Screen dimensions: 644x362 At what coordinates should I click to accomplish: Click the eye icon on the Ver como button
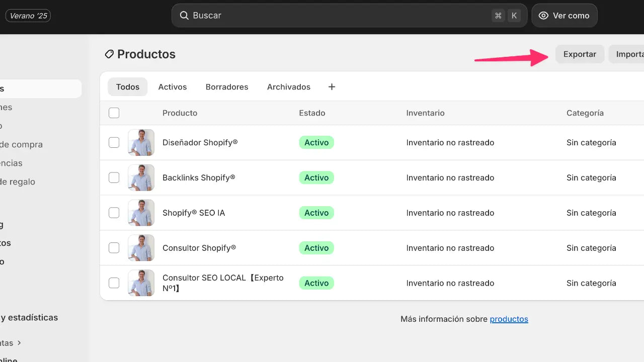[543, 16]
